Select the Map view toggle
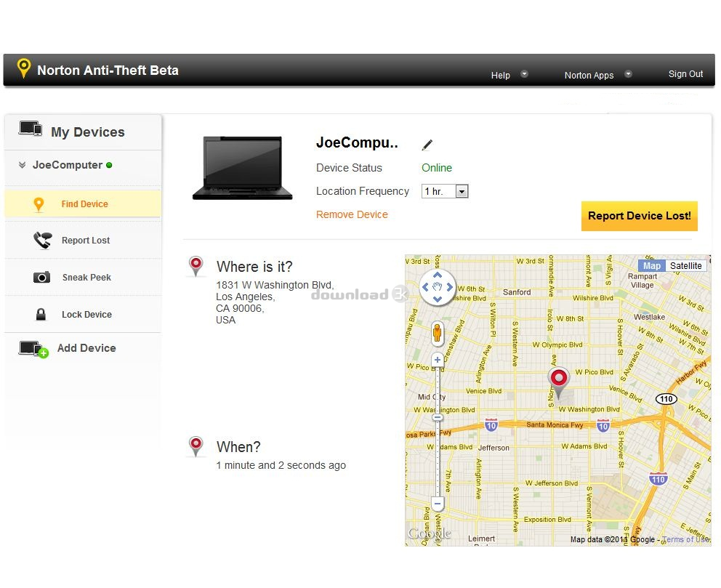Image resolution: width=721 pixels, height=588 pixels. coord(652,266)
